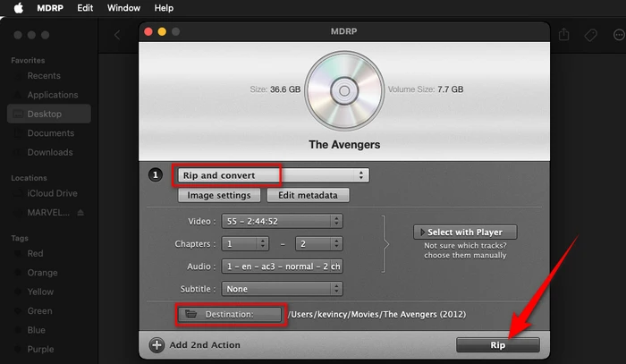The height and width of the screenshot is (364, 626).
Task: Click the Share icon in the Finder toolbar
Action: [x=563, y=35]
